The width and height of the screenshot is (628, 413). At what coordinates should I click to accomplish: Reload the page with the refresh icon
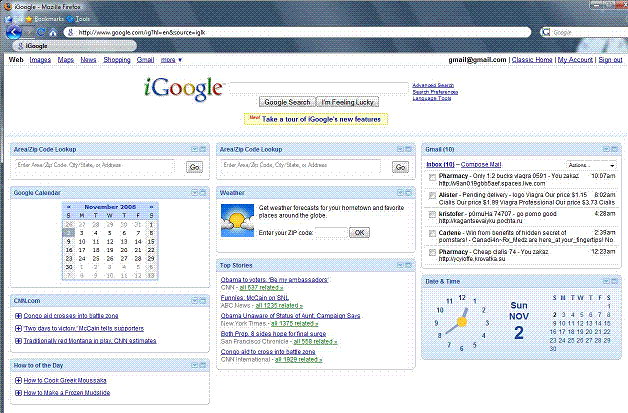pyautogui.click(x=40, y=32)
